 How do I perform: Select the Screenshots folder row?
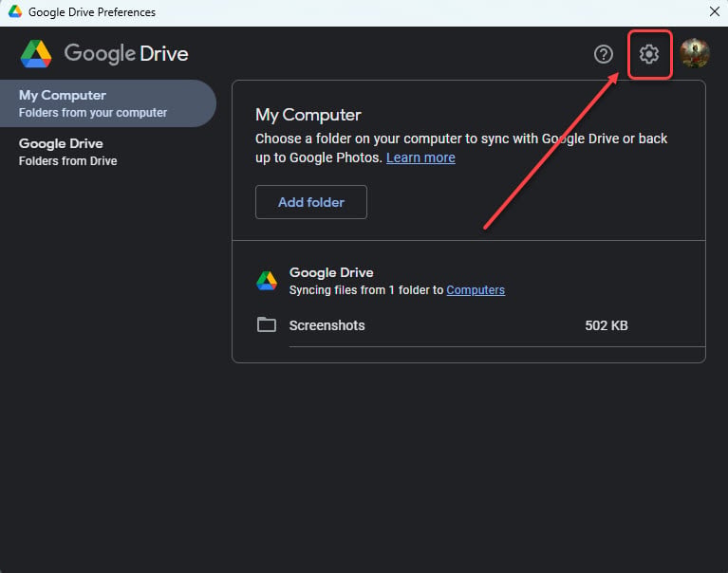(x=480, y=325)
